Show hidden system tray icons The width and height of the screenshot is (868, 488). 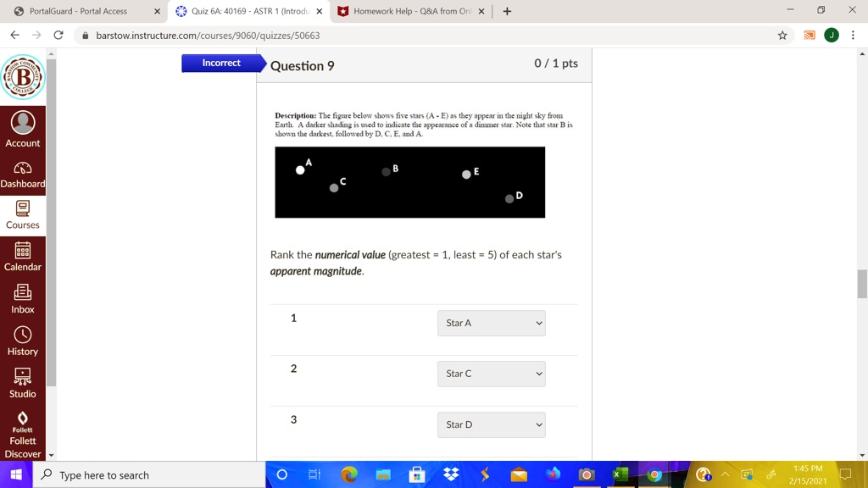[725, 474]
